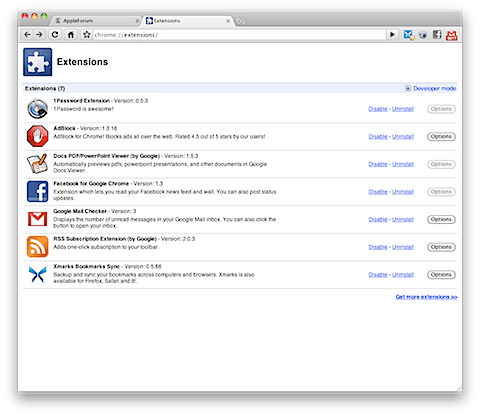Image resolution: width=480 pixels, height=416 pixels.
Task: Open the home page button
Action: point(71,35)
